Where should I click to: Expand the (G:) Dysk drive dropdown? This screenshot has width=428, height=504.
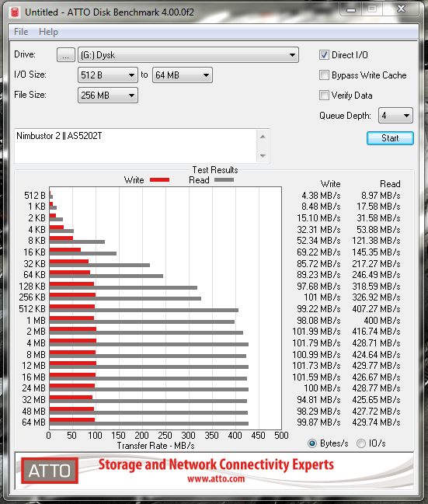(x=188, y=55)
